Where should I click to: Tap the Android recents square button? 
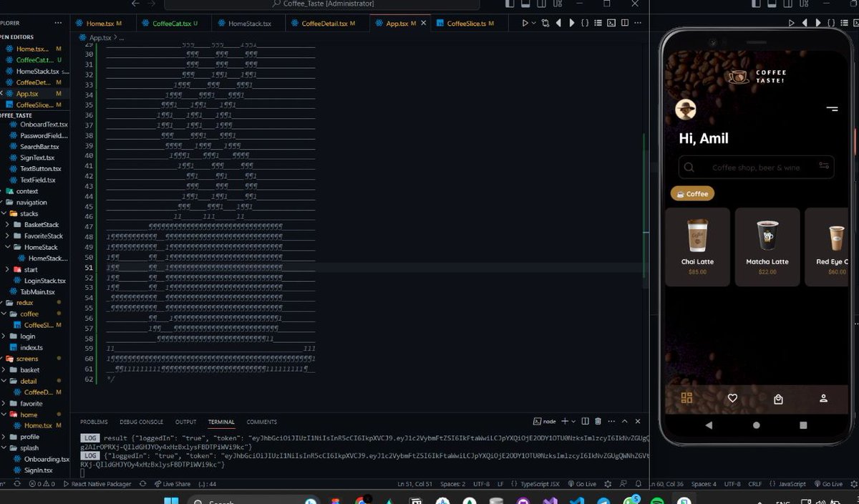tap(803, 425)
